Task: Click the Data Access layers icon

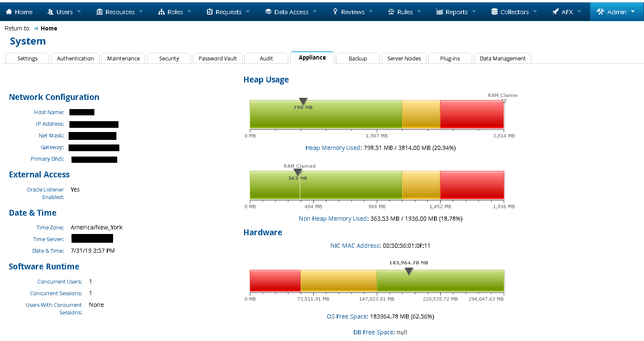Action: (268, 12)
